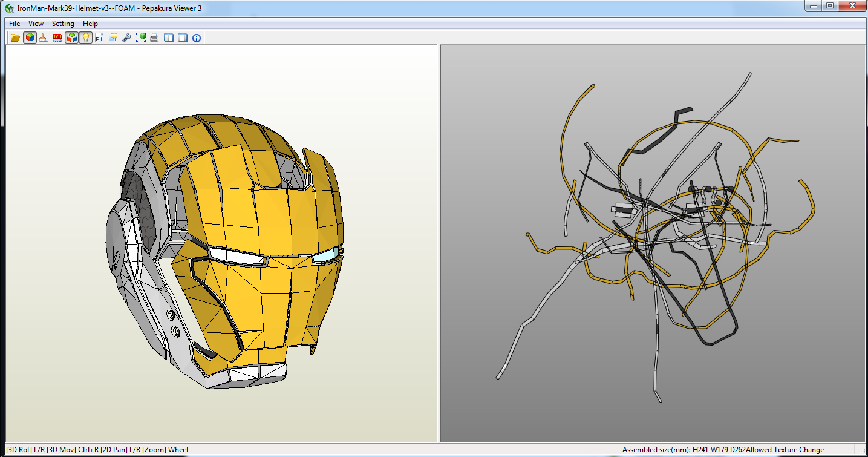Open a file with the folder icon
868x457 pixels.
[16, 38]
